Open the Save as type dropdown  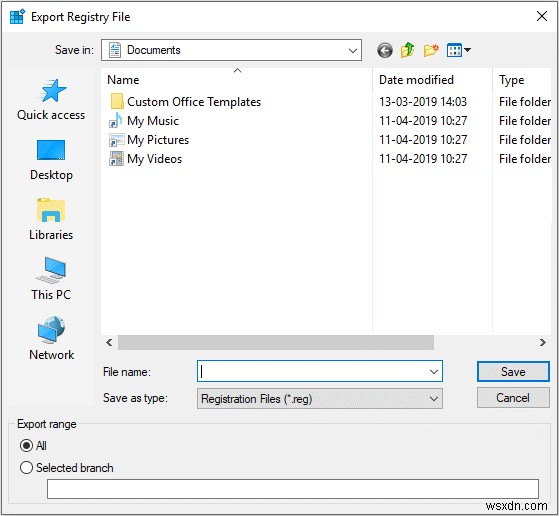[x=434, y=399]
